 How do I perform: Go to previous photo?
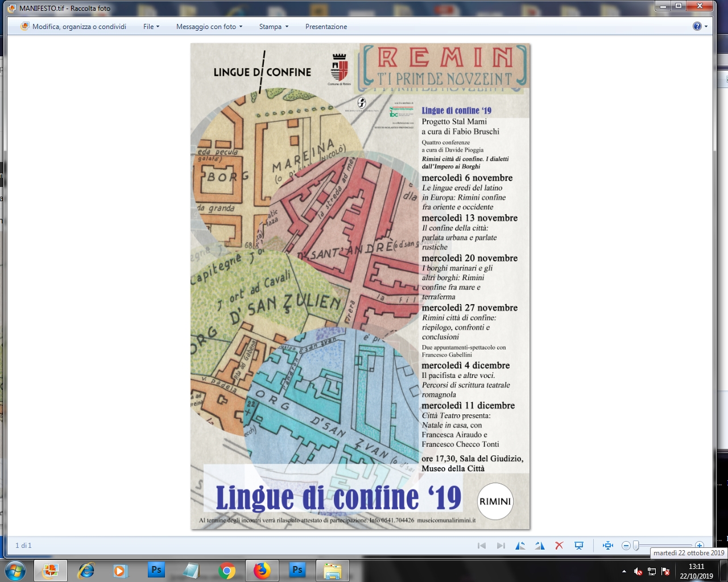482,546
